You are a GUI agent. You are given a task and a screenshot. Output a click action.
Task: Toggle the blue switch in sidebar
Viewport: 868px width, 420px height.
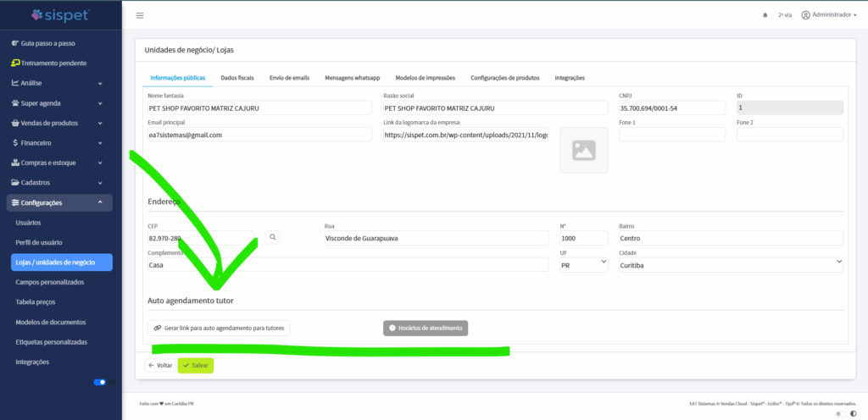pos(101,383)
